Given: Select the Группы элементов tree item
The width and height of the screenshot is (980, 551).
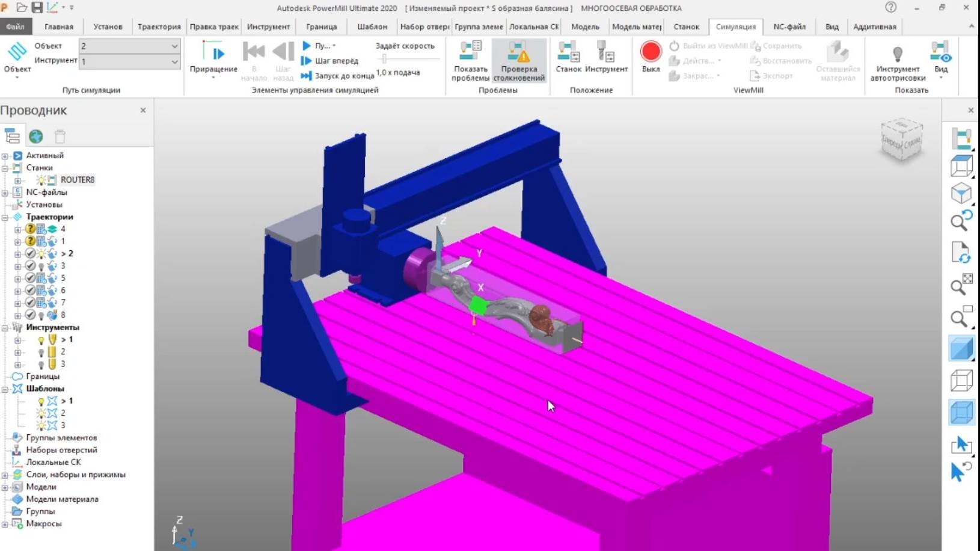Looking at the screenshot, I should coord(61,438).
